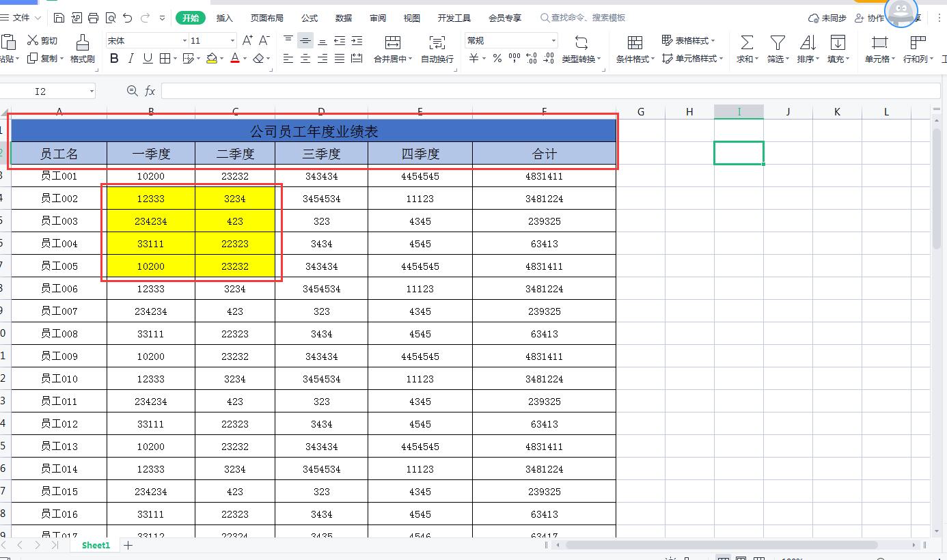
Task: Click the Sum (求和) sigma icon
Action: [747, 43]
